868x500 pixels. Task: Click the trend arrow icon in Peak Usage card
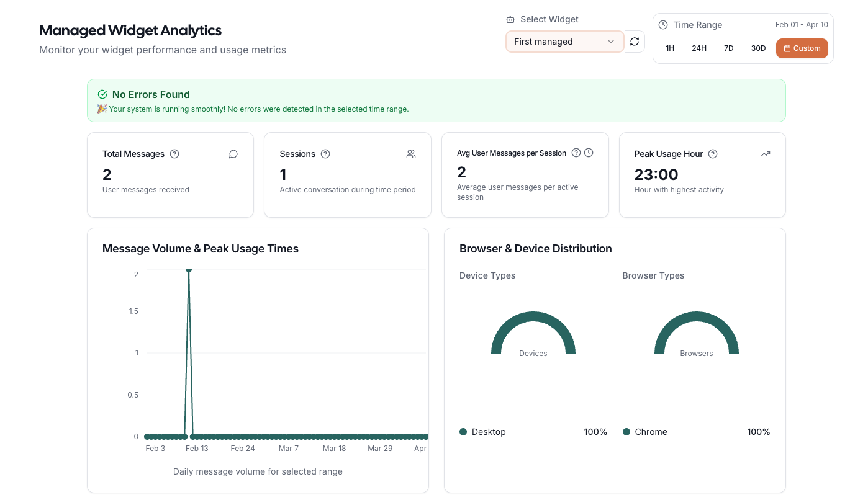pos(765,154)
